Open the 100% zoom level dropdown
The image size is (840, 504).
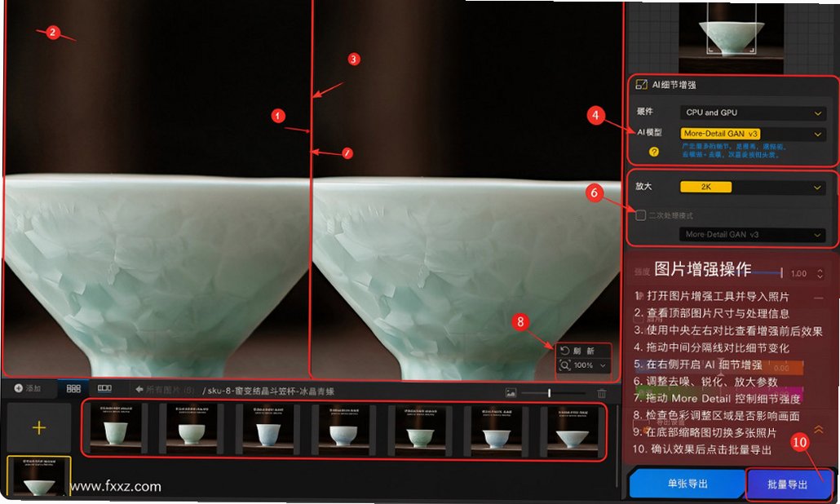pyautogui.click(x=583, y=365)
